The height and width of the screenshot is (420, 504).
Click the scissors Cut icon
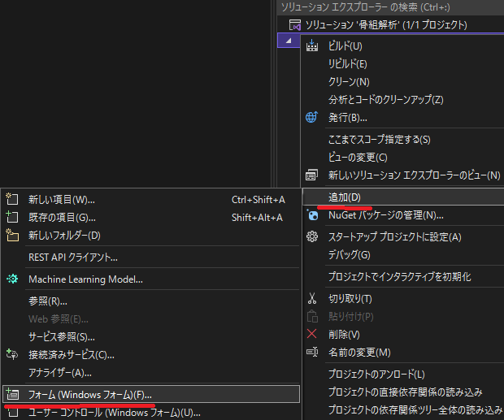point(312,298)
